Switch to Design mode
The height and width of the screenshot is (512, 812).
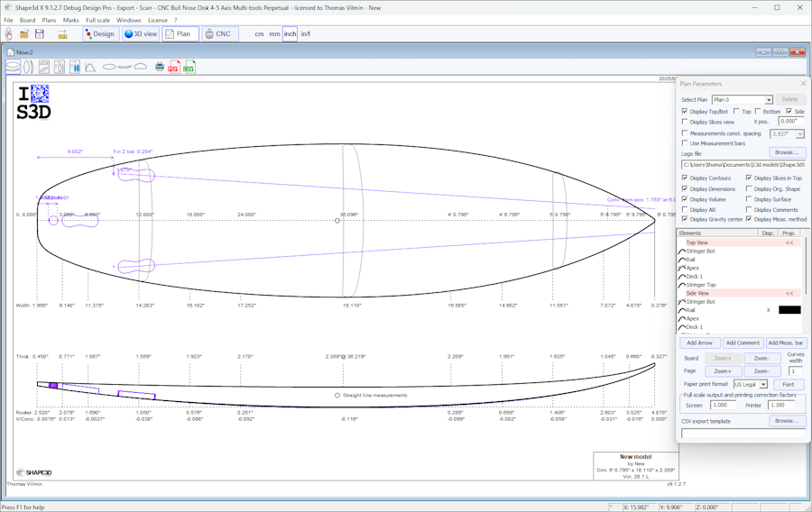[99, 34]
